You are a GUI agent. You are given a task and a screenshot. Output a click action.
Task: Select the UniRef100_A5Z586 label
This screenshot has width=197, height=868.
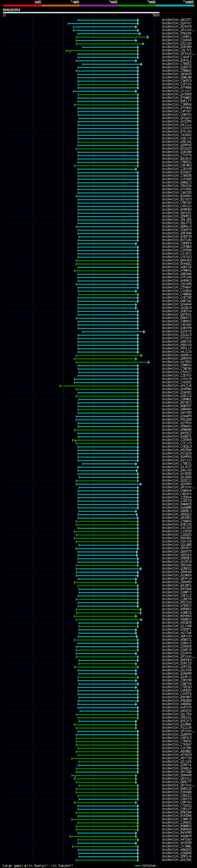tap(177, 450)
